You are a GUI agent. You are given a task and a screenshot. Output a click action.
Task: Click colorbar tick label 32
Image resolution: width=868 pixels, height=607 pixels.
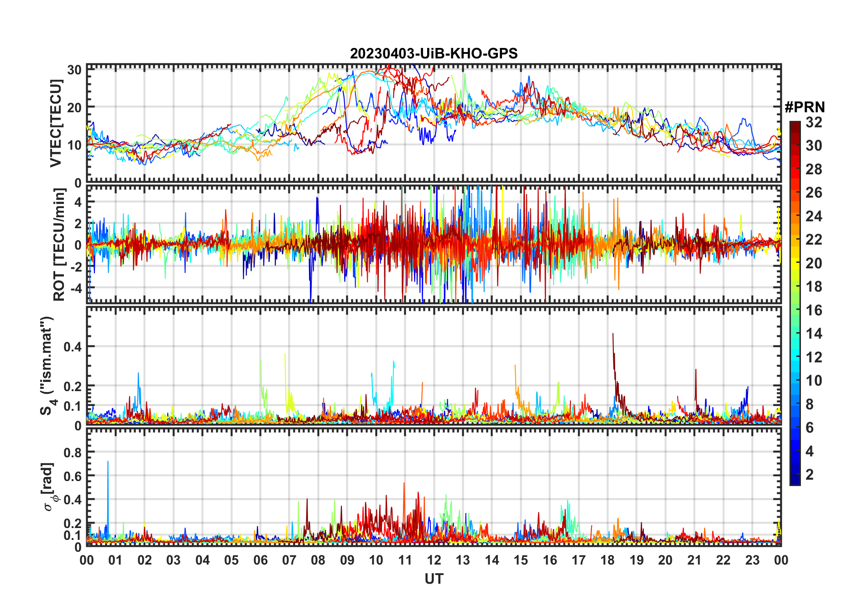point(814,122)
